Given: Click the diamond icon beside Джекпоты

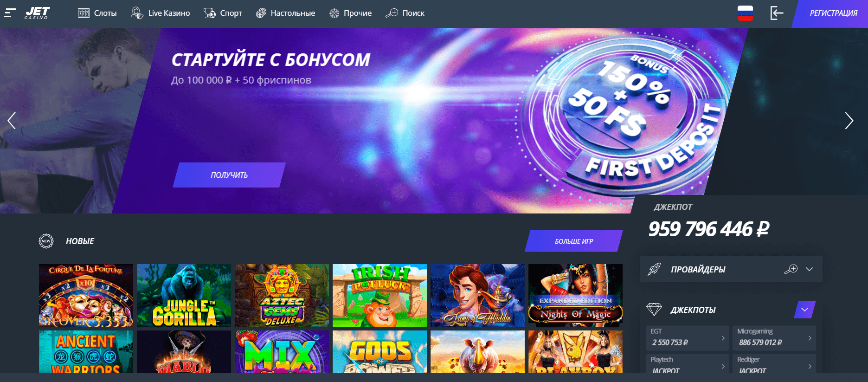Looking at the screenshot, I should 654,310.
